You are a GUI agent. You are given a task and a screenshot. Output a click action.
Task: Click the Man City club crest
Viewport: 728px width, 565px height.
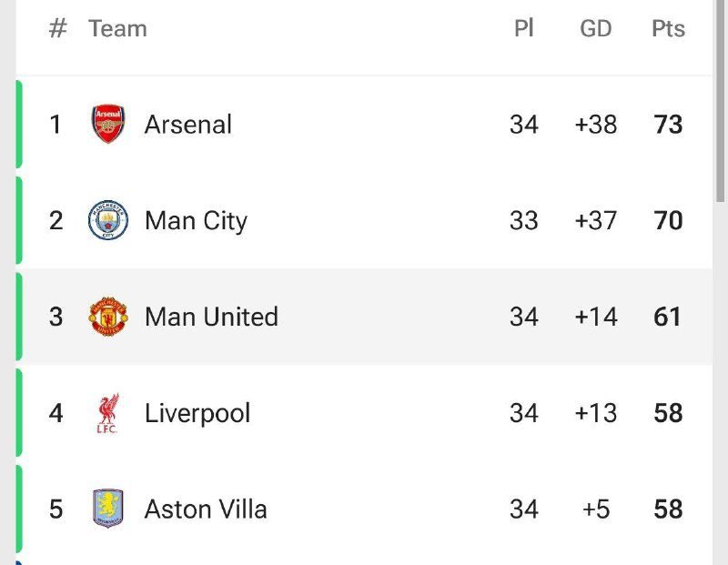(108, 221)
